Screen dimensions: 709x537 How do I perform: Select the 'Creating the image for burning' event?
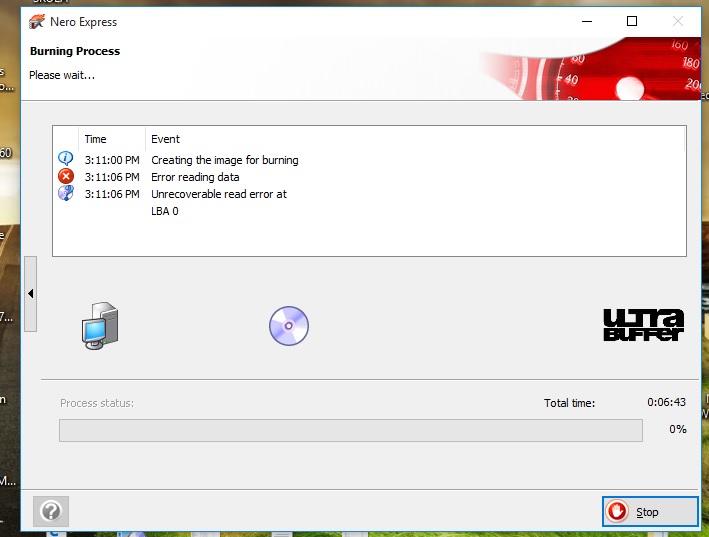pyautogui.click(x=225, y=160)
